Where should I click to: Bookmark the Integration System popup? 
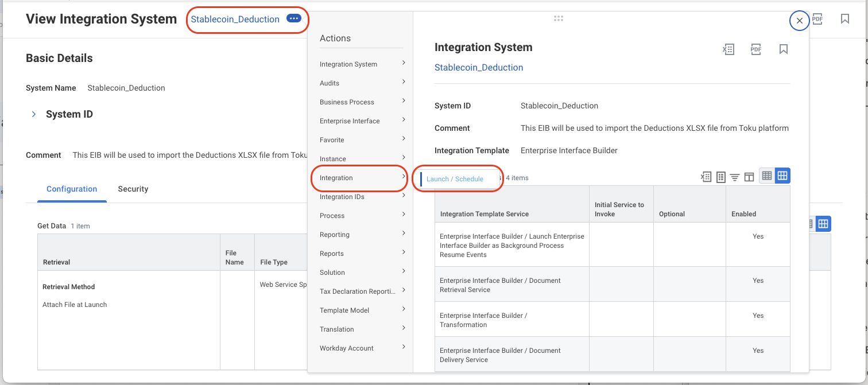tap(784, 49)
